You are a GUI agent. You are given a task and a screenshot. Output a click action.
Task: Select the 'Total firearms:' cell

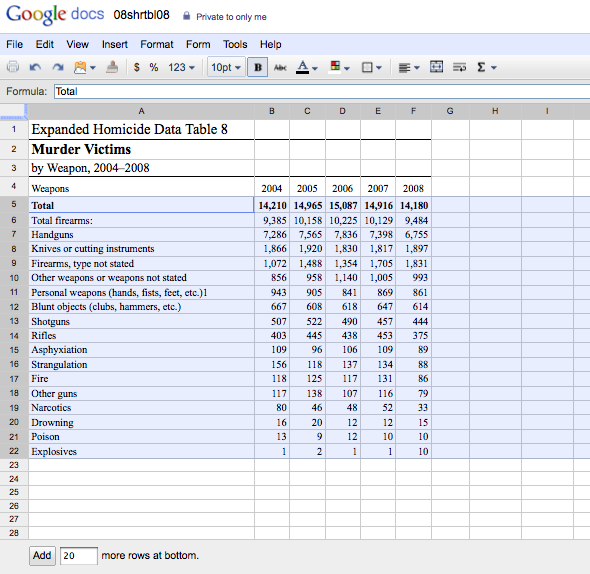141,220
